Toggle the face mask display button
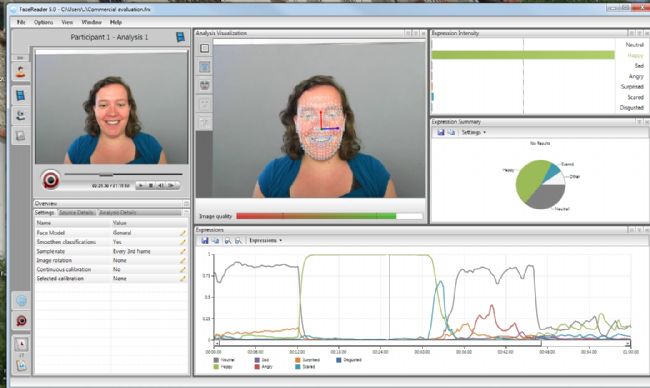The image size is (650, 388). (204, 85)
